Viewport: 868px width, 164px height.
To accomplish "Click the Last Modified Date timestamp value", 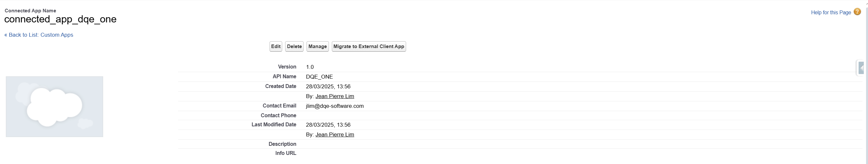I will 328,125.
